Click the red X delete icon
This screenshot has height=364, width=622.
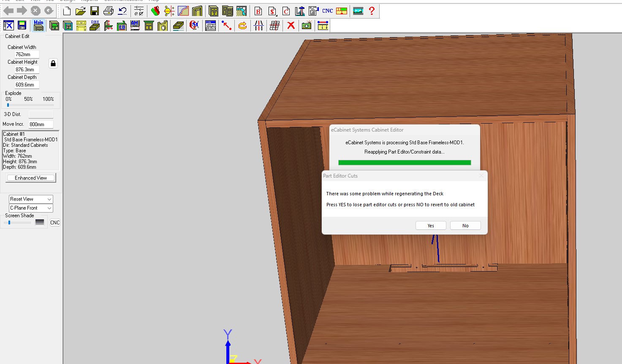291,26
